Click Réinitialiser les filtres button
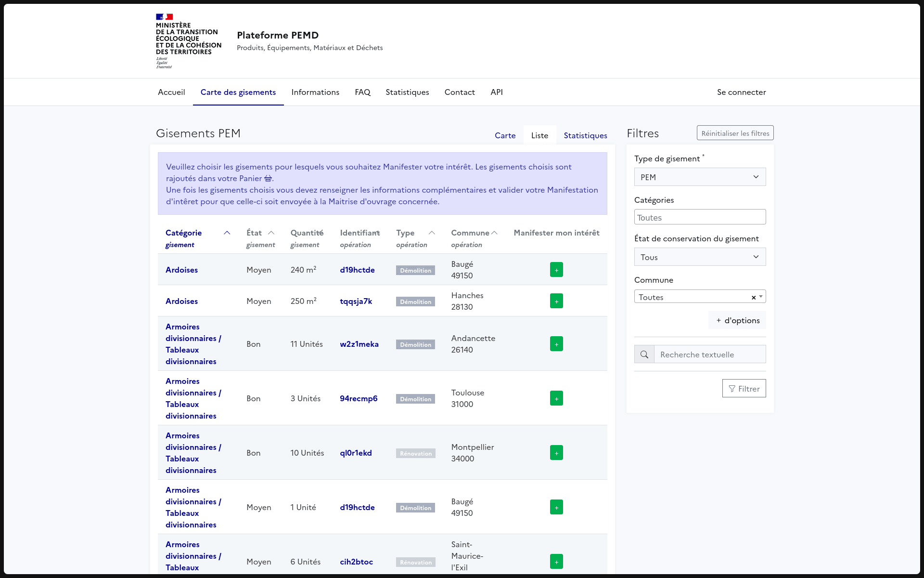This screenshot has width=924, height=578. [x=735, y=133]
